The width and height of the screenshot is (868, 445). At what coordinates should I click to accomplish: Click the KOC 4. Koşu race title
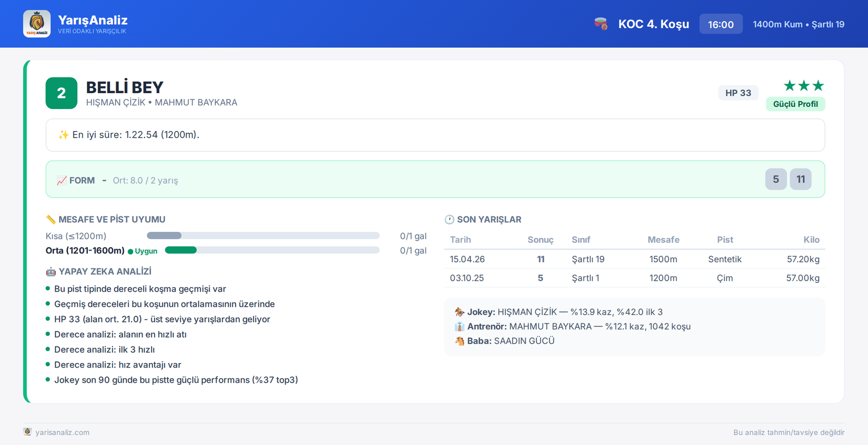(654, 24)
